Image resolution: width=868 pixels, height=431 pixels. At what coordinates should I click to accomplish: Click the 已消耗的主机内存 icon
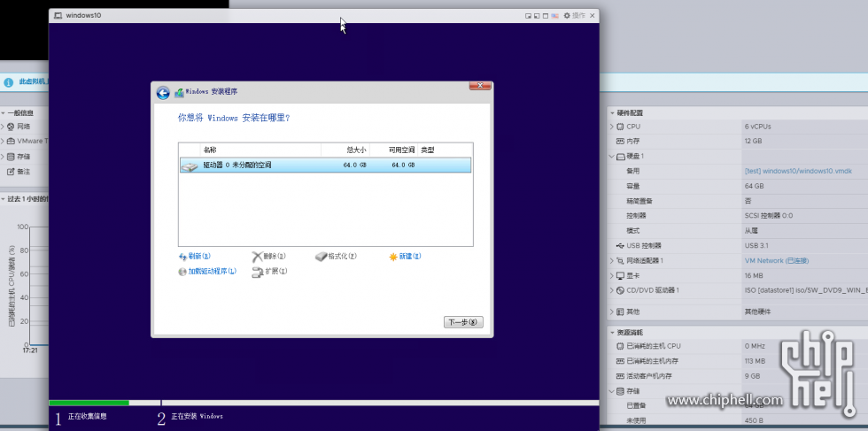pos(620,361)
